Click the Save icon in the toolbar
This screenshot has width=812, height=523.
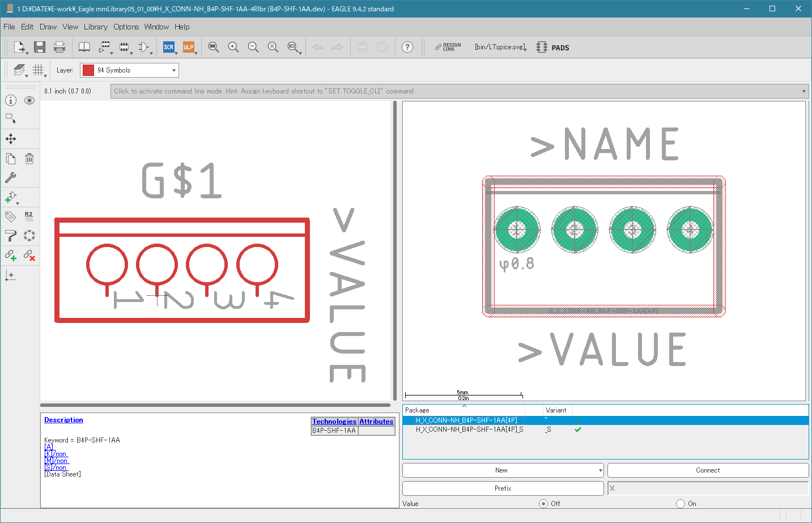(39, 47)
